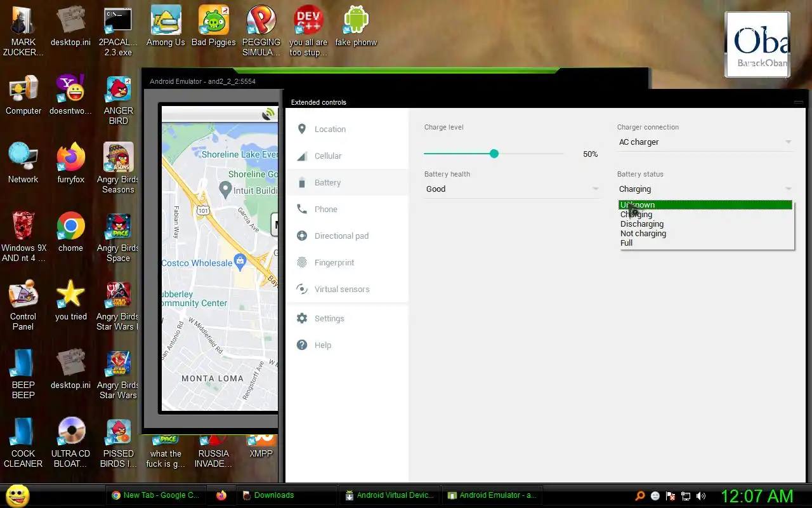Open the Among Us desktop shortcut
The width and height of the screenshot is (812, 508).
coord(166,20)
